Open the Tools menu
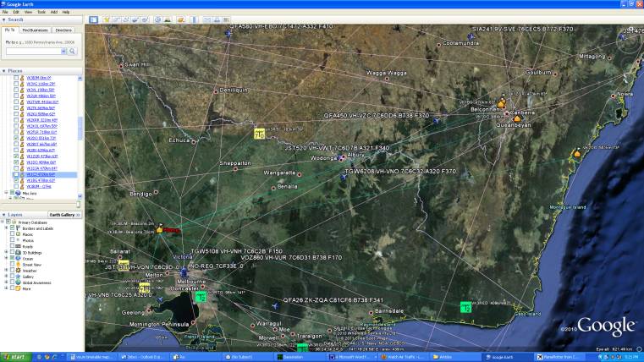The width and height of the screenshot is (644, 362). [41, 12]
